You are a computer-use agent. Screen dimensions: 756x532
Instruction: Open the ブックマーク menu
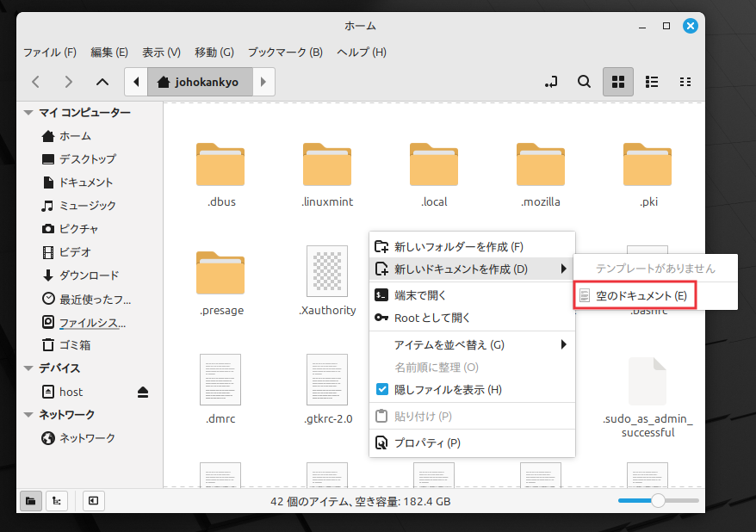(285, 52)
